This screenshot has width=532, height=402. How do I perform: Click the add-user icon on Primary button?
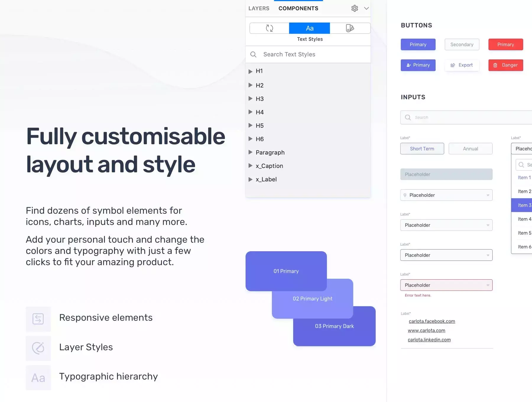point(408,65)
